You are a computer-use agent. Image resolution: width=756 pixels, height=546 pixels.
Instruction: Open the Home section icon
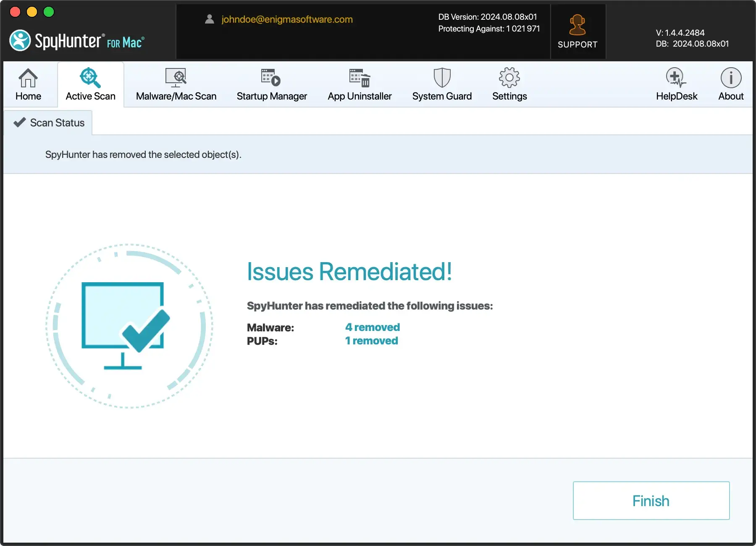click(x=28, y=78)
